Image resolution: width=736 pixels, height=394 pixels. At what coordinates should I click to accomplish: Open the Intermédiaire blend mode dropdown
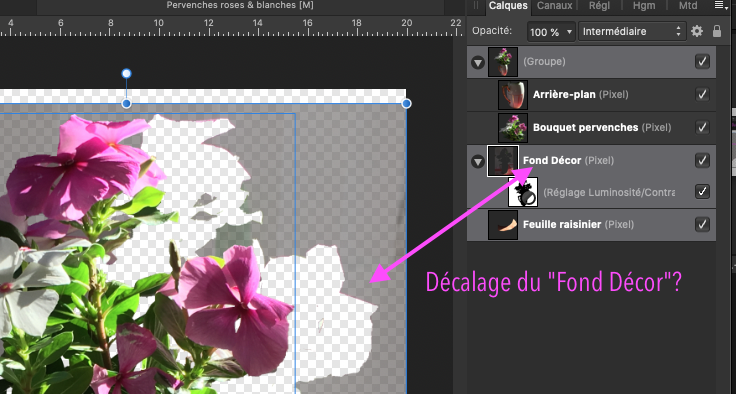tap(632, 31)
